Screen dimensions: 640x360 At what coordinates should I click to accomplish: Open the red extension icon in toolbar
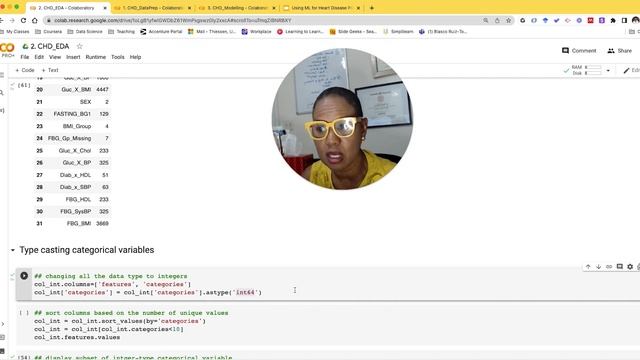point(591,20)
